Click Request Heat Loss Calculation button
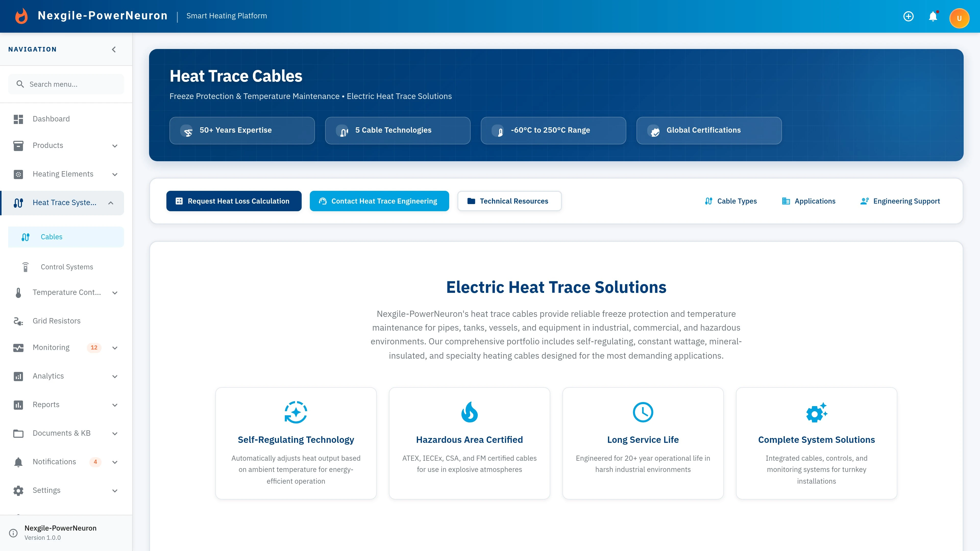This screenshot has width=980, height=551. [234, 201]
